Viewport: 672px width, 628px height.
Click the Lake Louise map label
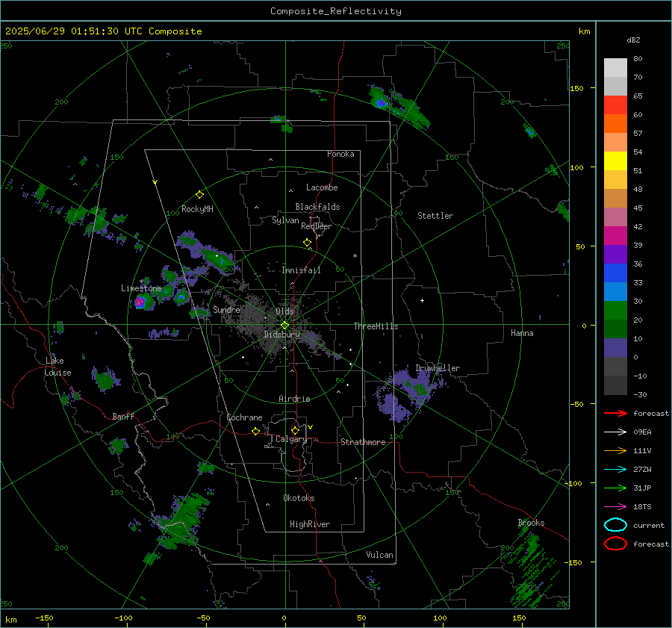[x=57, y=367]
